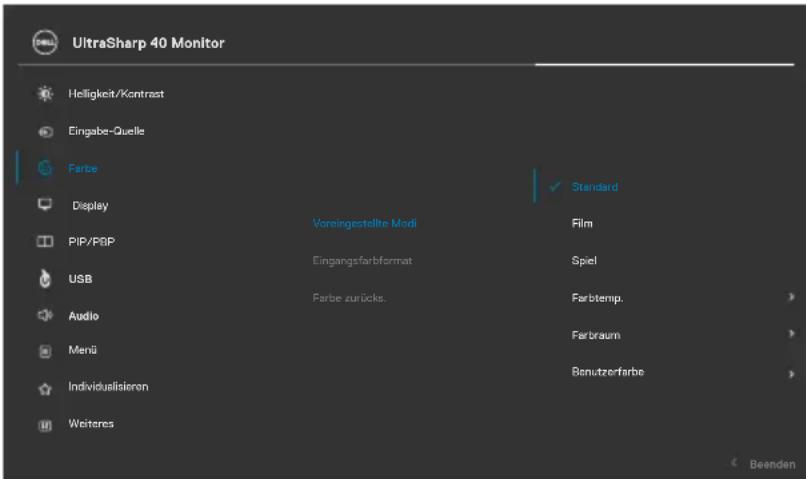Select Voreingestellte Modi submenu
This screenshot has height=479, width=806.
(x=364, y=224)
